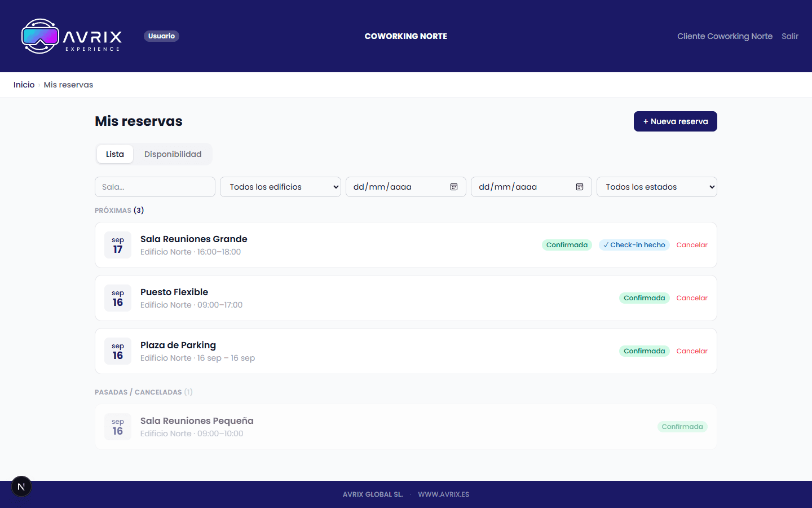Click the sep 17 date badge
The image size is (812, 508).
(x=118, y=245)
